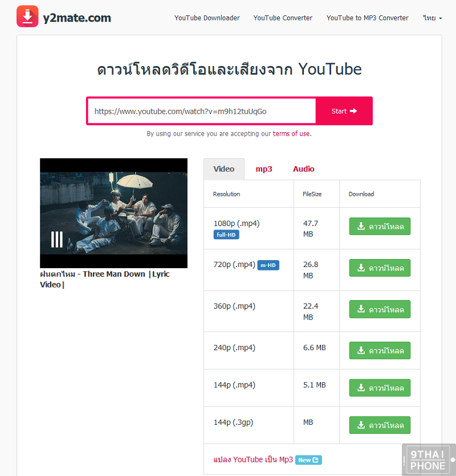
Task: Download the 720p (.mp4) video
Action: [x=380, y=268]
